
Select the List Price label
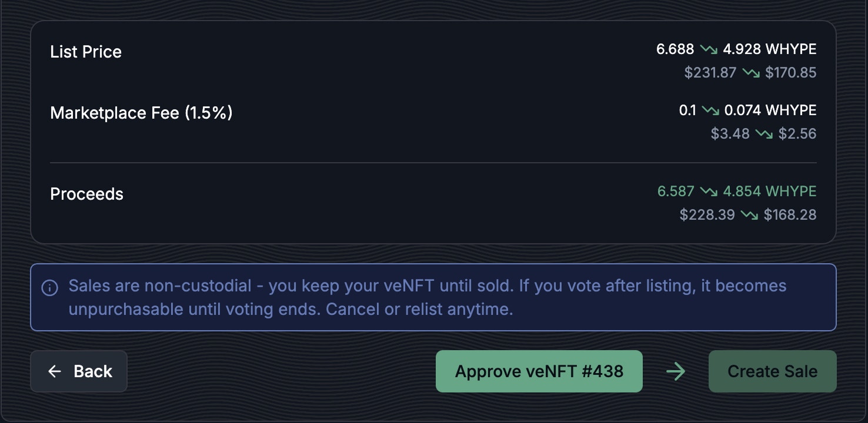pos(86,52)
